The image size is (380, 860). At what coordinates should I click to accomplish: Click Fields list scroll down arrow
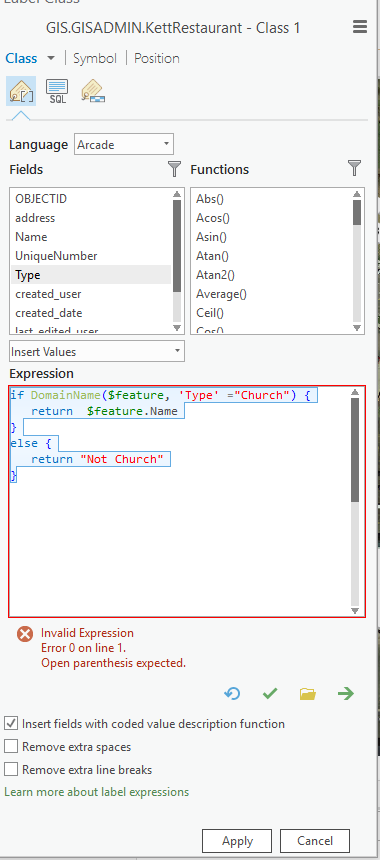point(177,328)
